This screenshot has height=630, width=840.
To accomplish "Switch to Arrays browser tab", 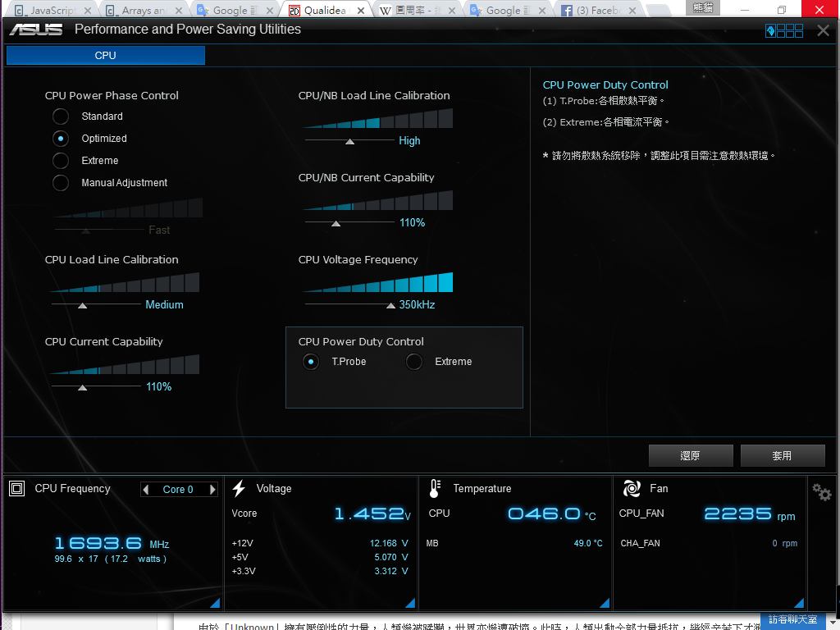I will click(144, 10).
